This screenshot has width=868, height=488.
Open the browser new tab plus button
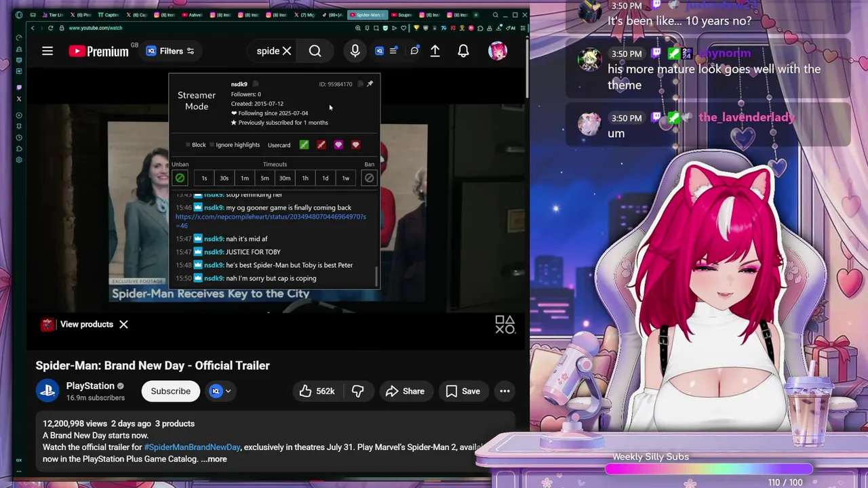coord(476,14)
